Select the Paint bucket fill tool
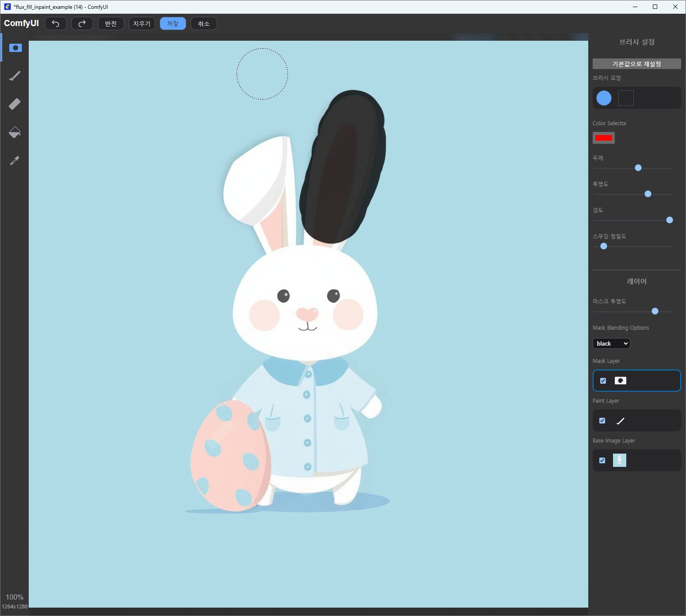686x616 pixels. tap(15, 132)
